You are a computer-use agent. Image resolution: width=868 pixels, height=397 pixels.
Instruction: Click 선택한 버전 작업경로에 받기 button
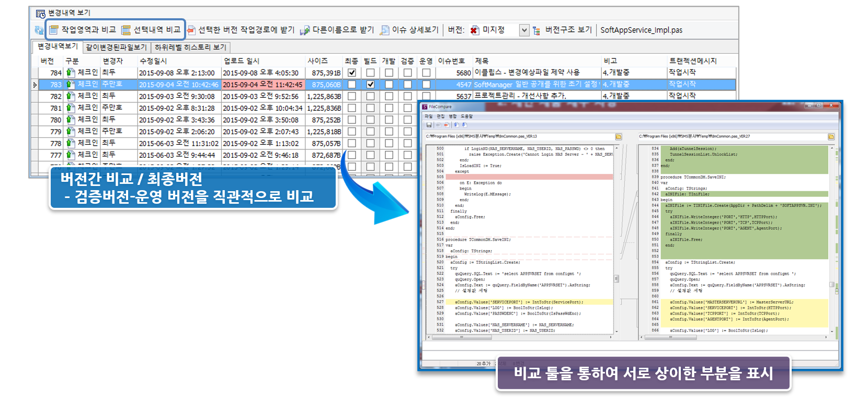tap(241, 30)
